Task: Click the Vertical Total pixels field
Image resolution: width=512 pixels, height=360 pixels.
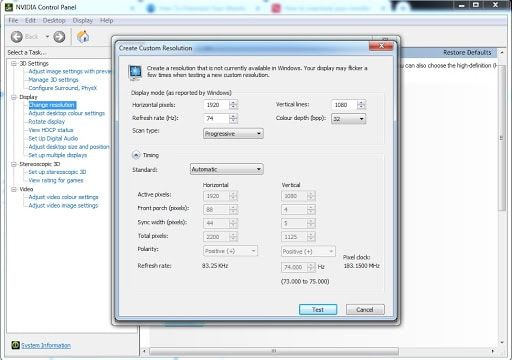Action: (298, 237)
